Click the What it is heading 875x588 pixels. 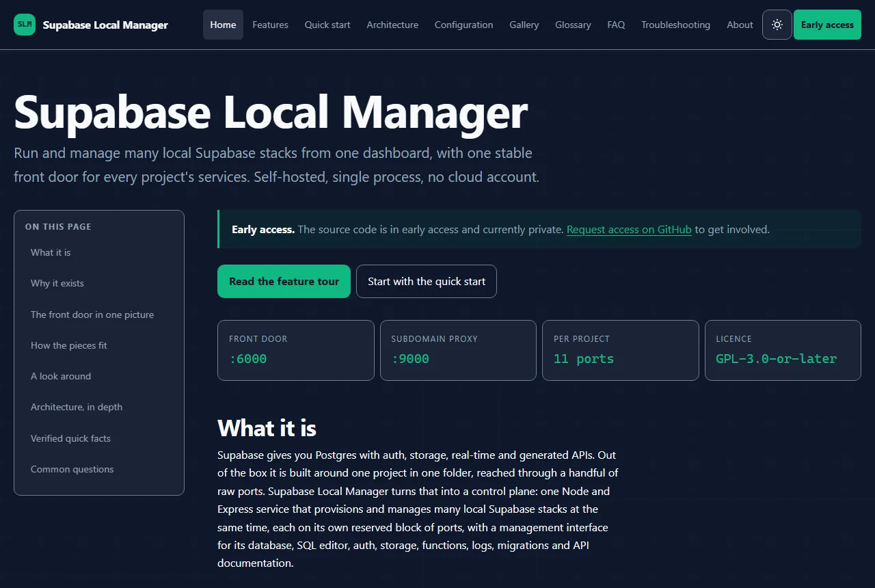[267, 428]
